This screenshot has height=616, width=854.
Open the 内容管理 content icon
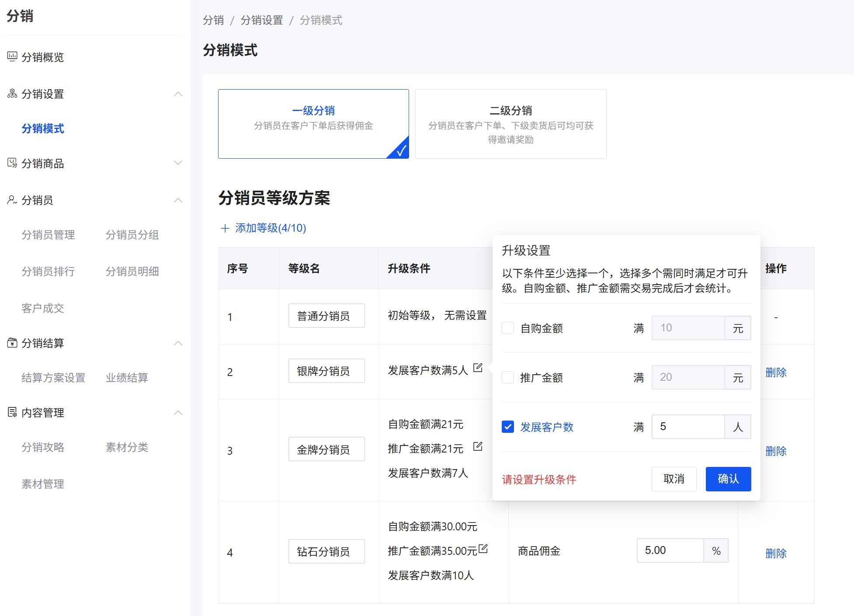pyautogui.click(x=12, y=413)
